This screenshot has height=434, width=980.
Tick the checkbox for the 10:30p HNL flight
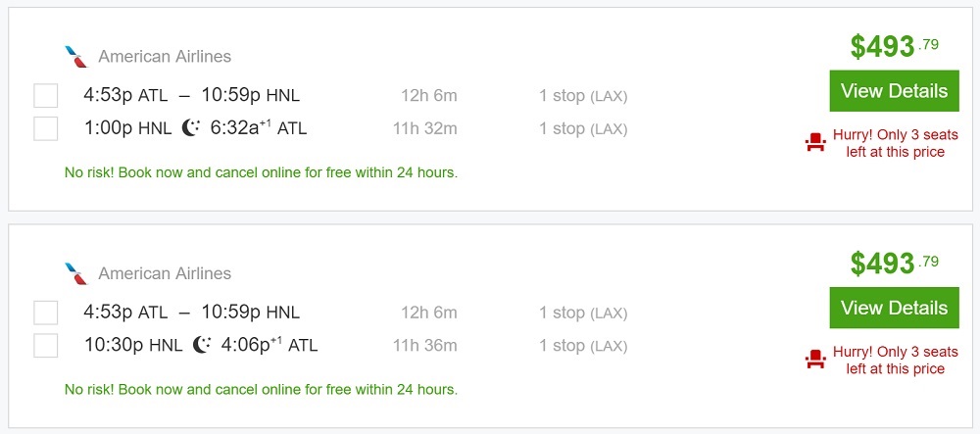[x=46, y=345]
